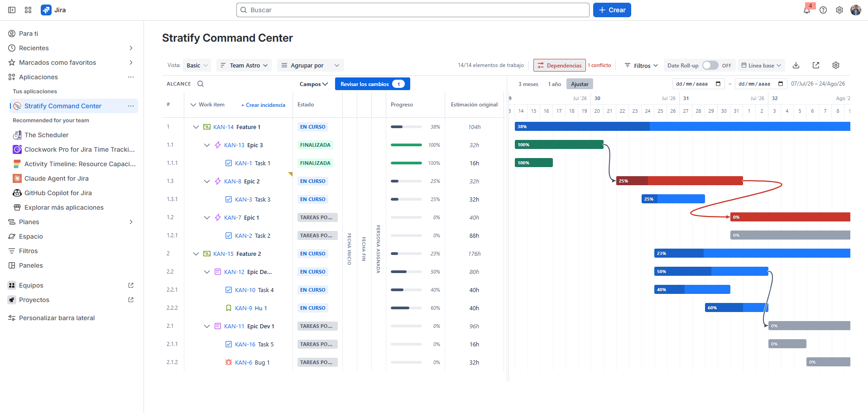Toggle the Dependencias button

click(559, 65)
